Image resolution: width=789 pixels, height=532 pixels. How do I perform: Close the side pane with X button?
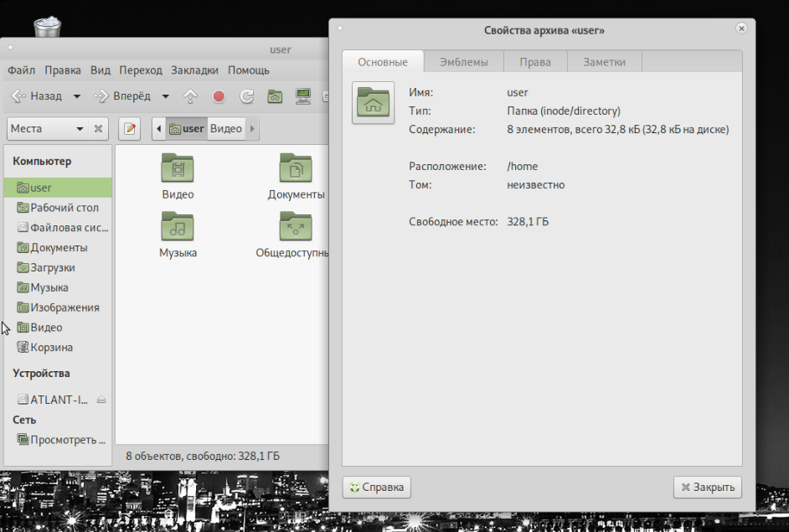99,129
